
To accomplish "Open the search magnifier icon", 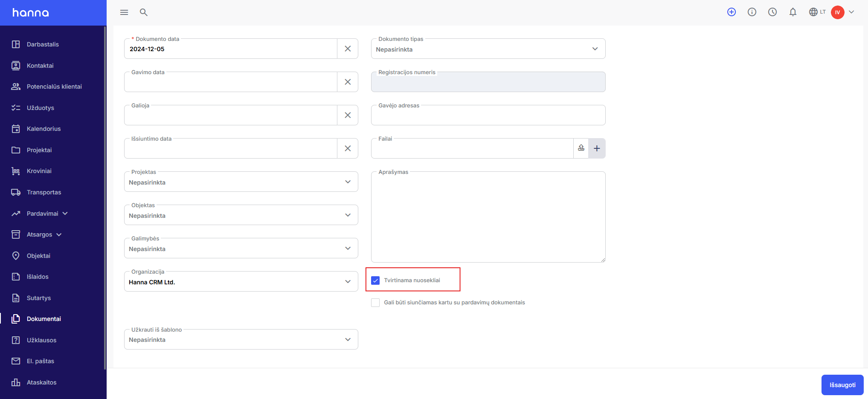I will [144, 12].
